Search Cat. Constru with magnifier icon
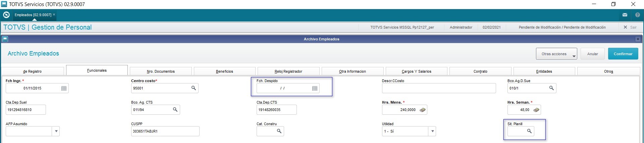Image resolution: width=644 pixels, height=143 pixels. tap(279, 131)
